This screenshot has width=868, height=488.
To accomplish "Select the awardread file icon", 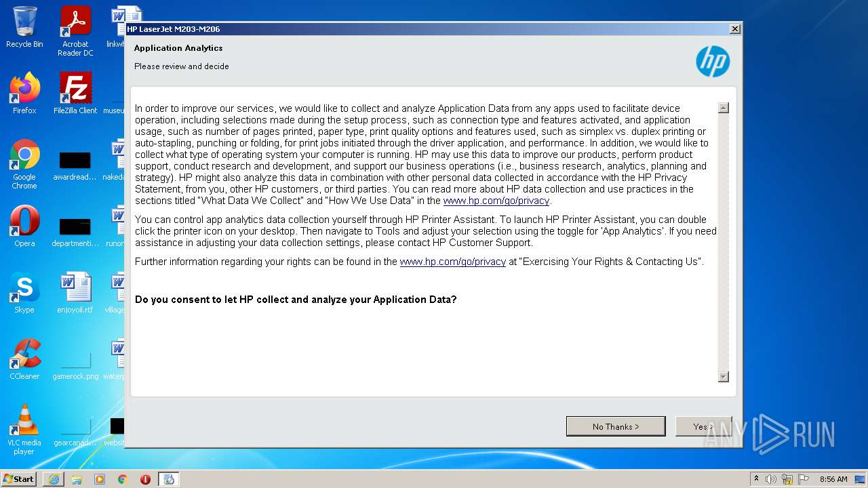I will 75,165.
